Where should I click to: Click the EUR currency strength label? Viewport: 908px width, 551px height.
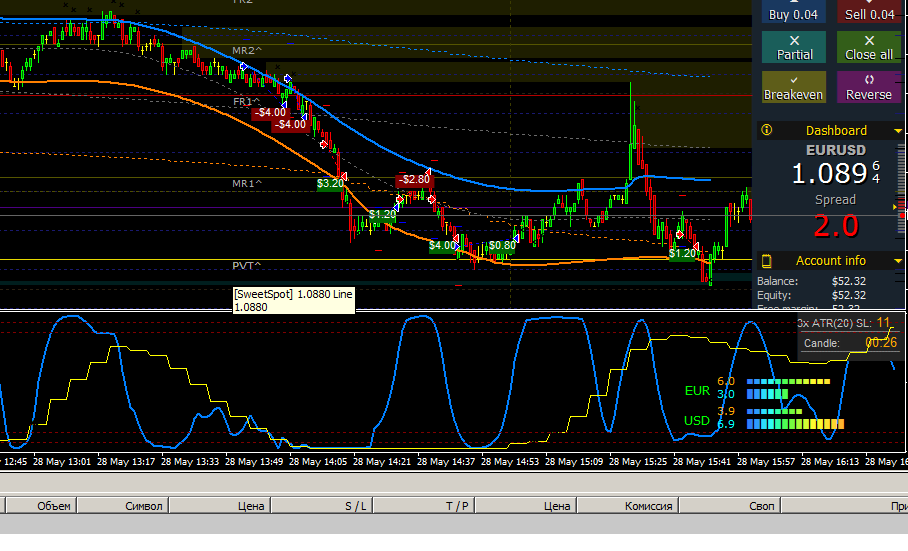pos(697,391)
